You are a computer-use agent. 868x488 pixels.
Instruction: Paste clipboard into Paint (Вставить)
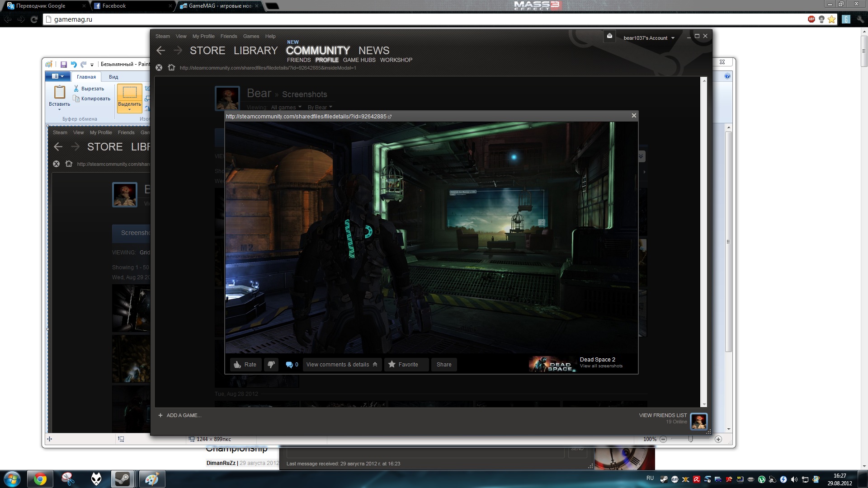coord(59,98)
